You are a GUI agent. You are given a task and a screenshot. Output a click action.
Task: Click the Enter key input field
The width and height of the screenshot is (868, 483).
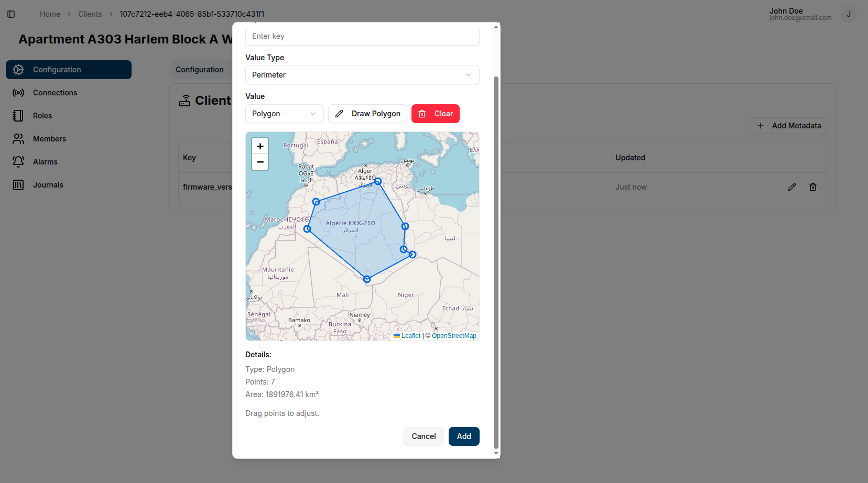tap(362, 36)
